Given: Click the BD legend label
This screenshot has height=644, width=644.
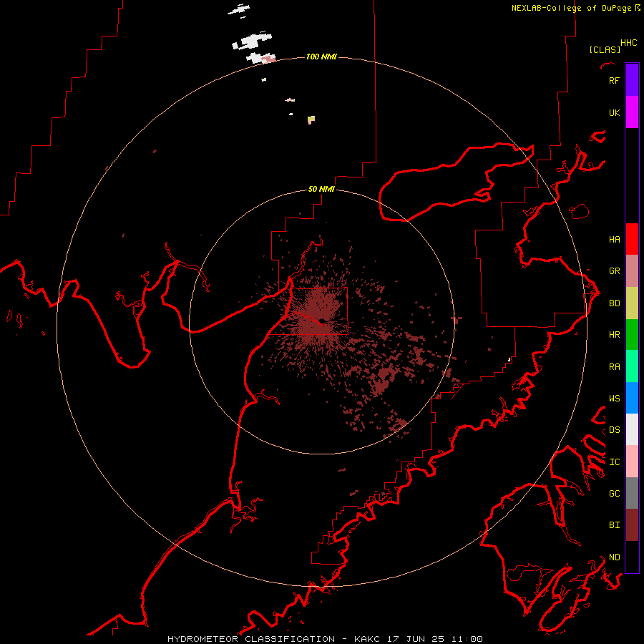Looking at the screenshot, I should point(614,303).
